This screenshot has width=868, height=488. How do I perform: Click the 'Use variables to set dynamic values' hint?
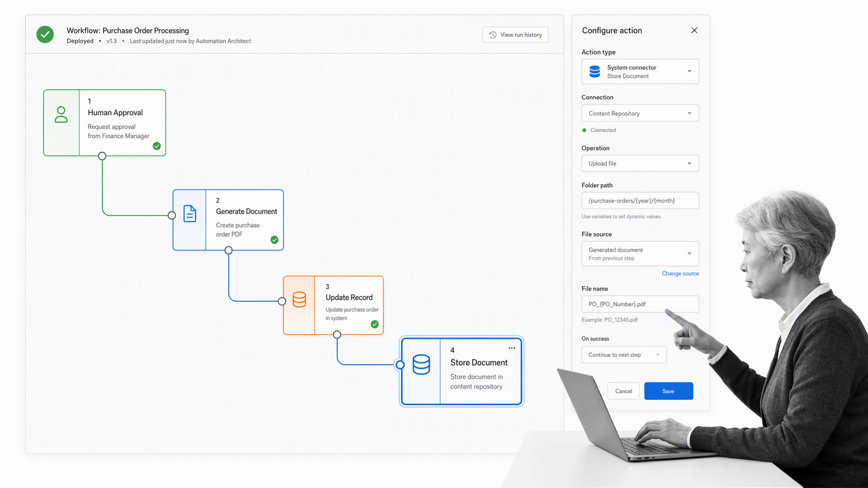[x=621, y=217]
